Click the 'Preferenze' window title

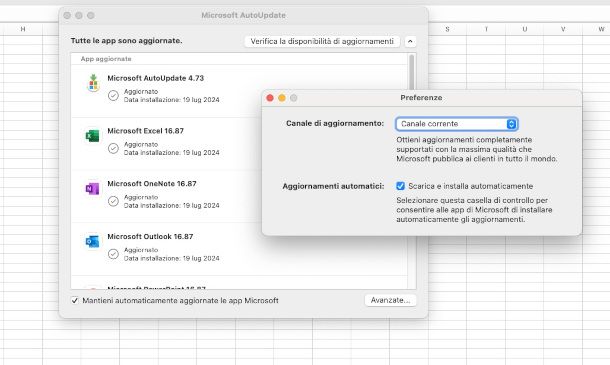(421, 98)
